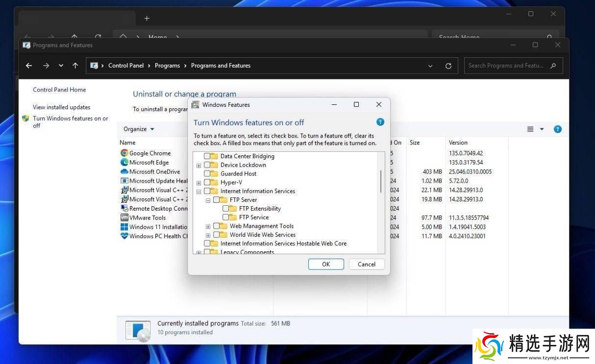Expand the Device Lockdown node

point(198,165)
